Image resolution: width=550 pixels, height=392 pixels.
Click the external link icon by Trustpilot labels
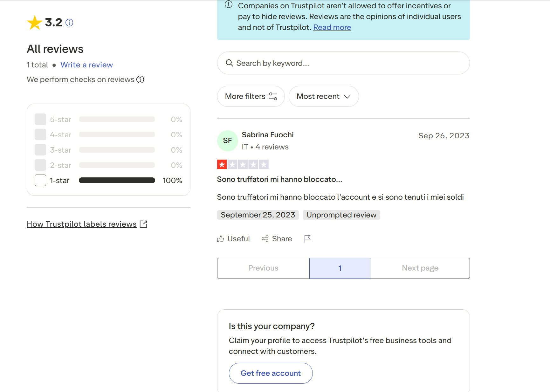[144, 224]
